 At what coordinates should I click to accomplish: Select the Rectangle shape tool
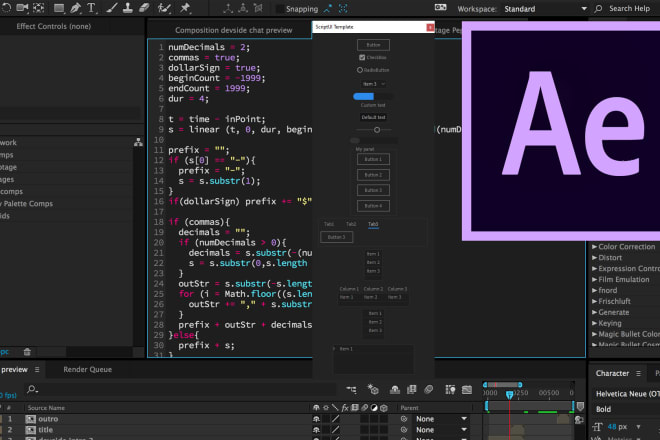pyautogui.click(x=59, y=8)
